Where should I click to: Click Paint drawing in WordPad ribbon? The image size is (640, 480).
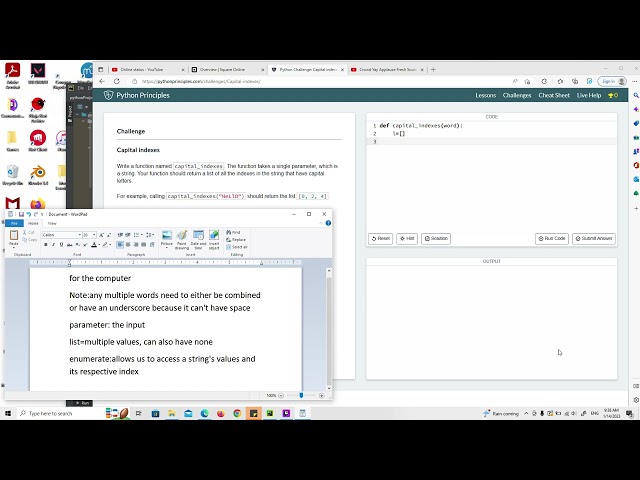[x=182, y=240]
